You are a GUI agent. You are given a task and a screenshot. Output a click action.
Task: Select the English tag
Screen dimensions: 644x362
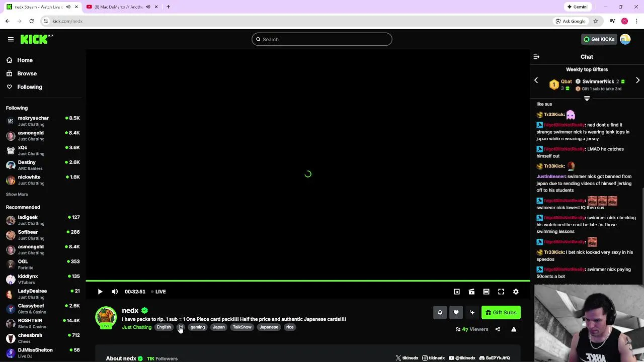coord(164,327)
